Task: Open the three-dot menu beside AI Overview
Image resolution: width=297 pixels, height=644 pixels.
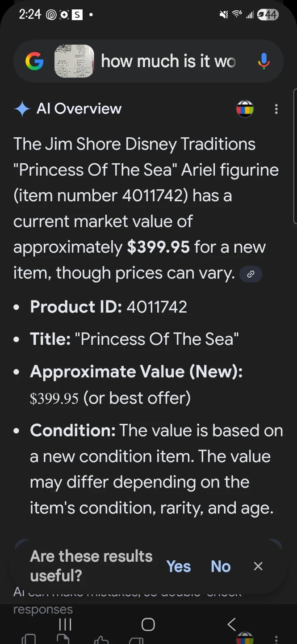Action: pos(276,109)
